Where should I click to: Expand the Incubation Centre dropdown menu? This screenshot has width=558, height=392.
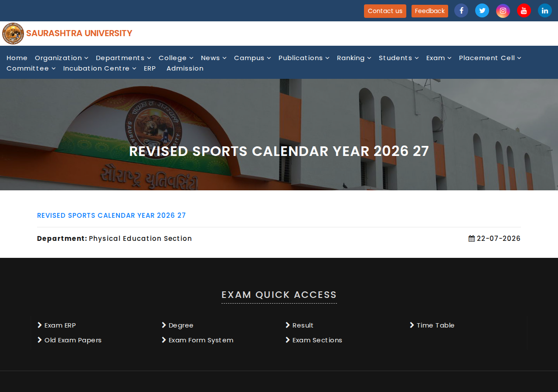click(100, 68)
